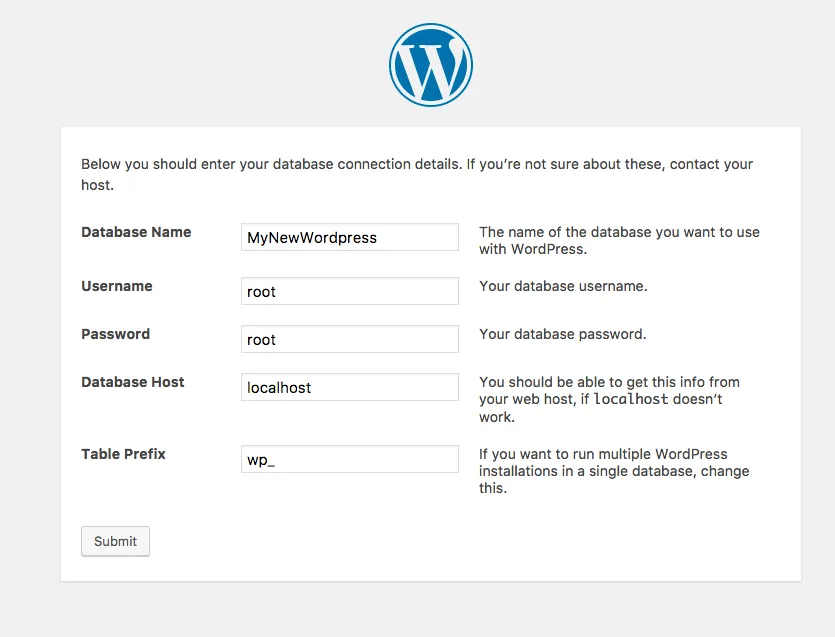Click 'run multiple WordPress installations' help text
Screen dimensions: 835x637
tap(614, 471)
